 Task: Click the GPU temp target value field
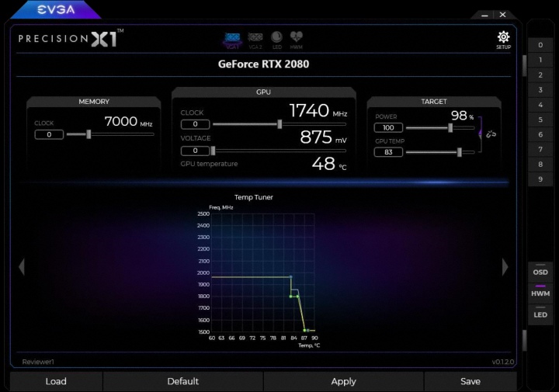[388, 152]
